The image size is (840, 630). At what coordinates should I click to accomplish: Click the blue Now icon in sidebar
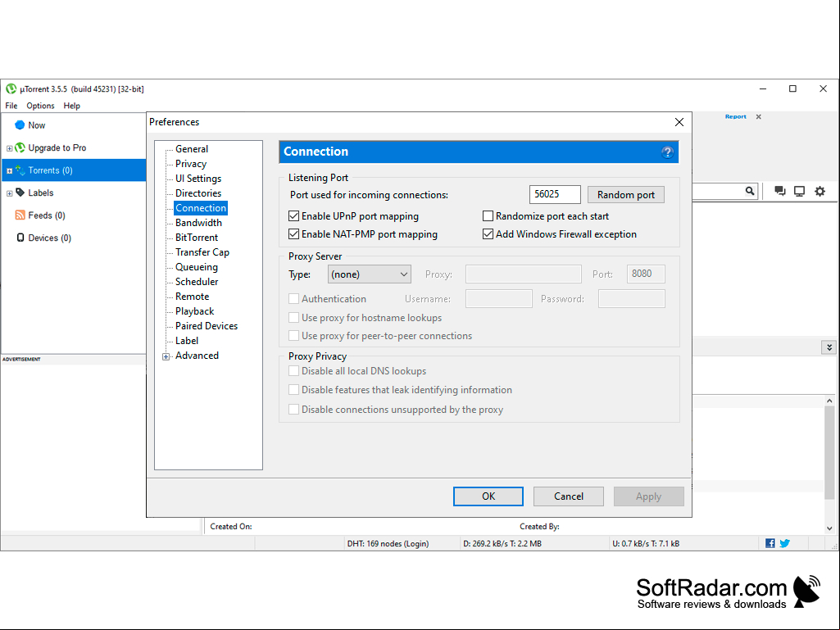[x=20, y=125]
